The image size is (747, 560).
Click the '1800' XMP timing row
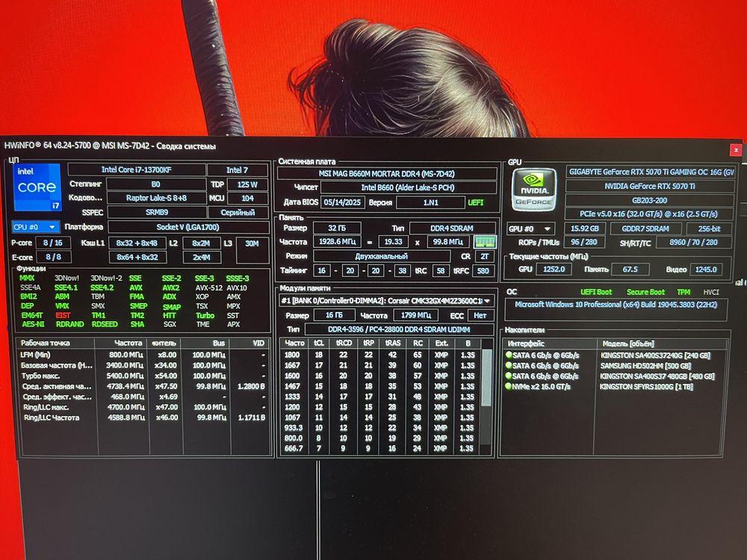click(x=380, y=355)
